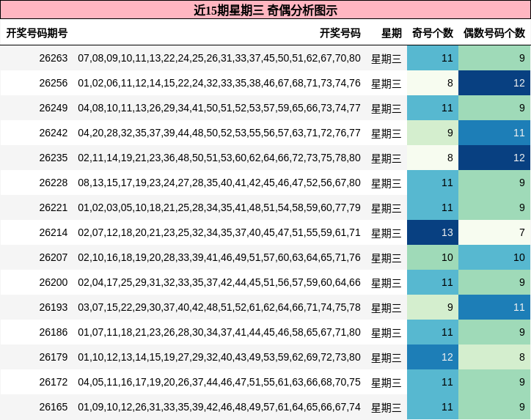Click the winning numbers of issue 26249
This screenshot has width=531, height=420.
tap(219, 108)
